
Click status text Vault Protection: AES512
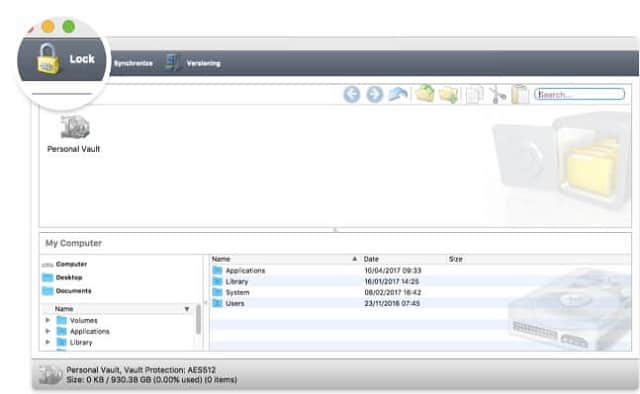click(x=169, y=370)
